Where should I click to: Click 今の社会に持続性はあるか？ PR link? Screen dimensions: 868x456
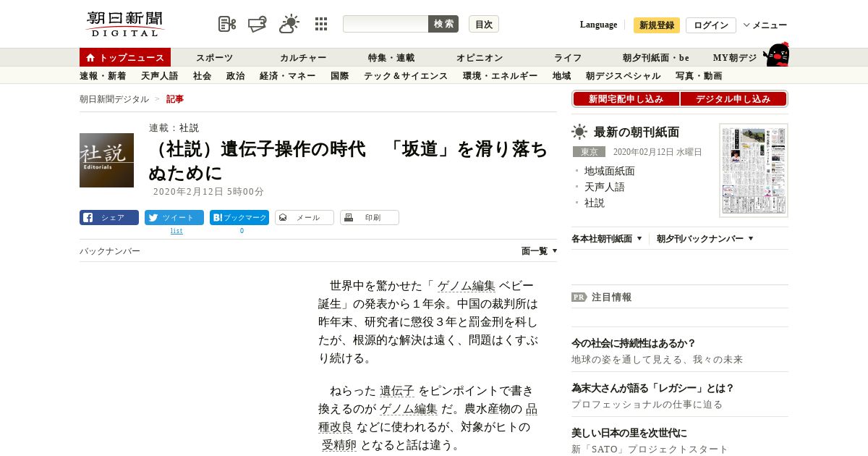(634, 343)
